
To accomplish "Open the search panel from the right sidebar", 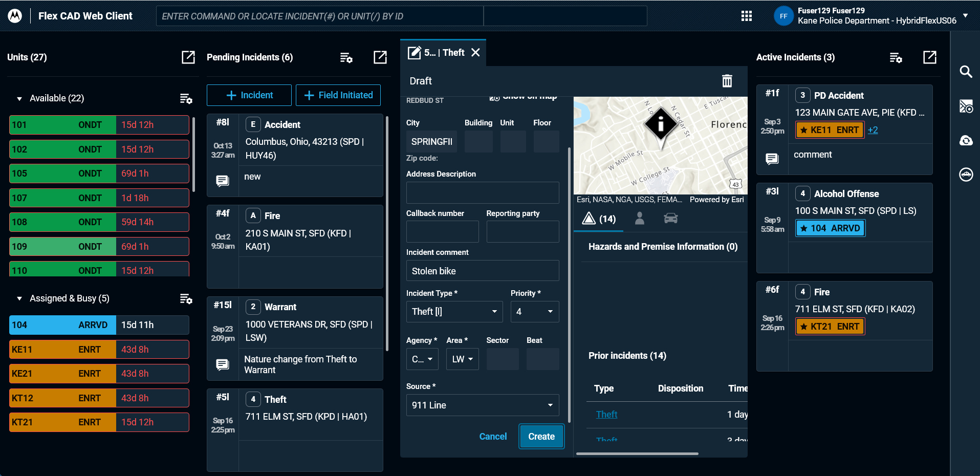I will pyautogui.click(x=966, y=72).
